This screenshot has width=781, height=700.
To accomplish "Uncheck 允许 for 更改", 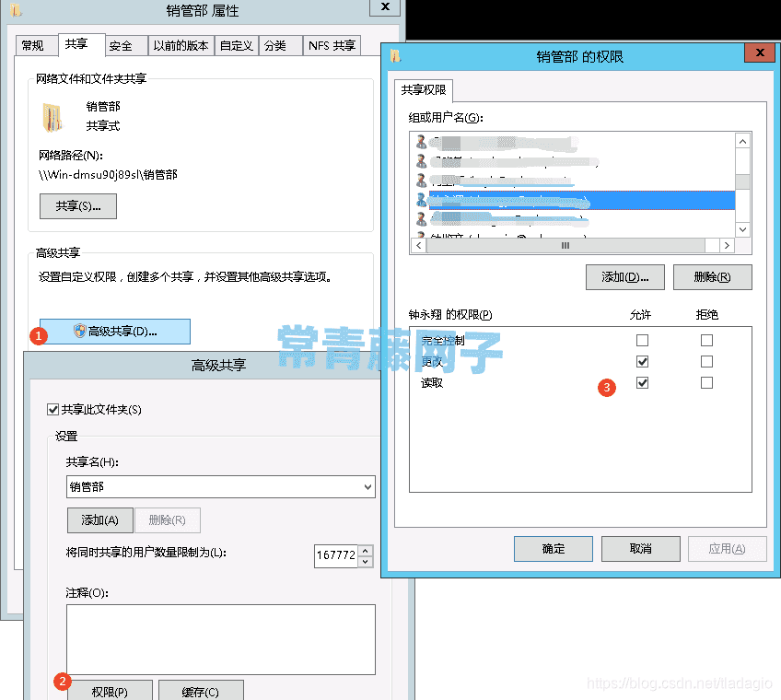I will point(643,362).
